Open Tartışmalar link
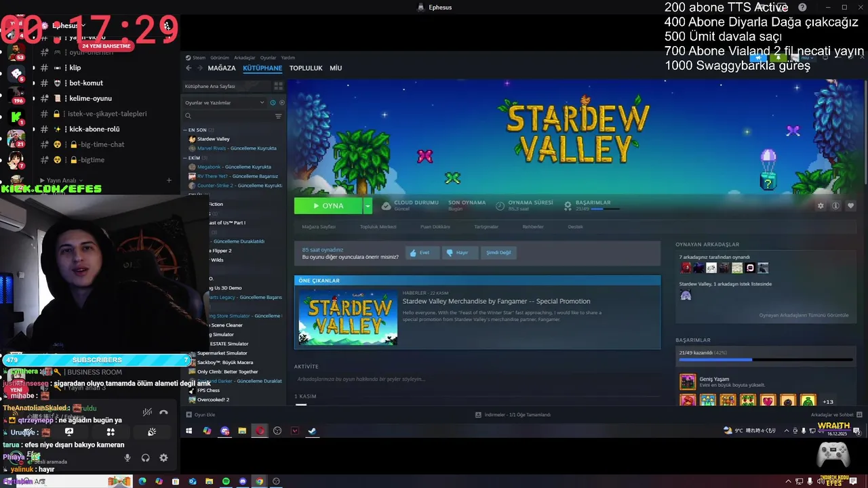 pyautogui.click(x=487, y=226)
